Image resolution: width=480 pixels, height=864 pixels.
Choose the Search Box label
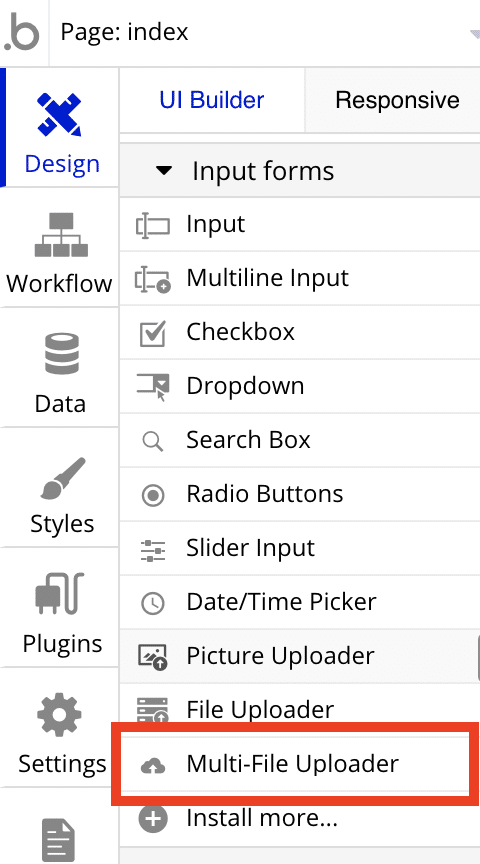pyautogui.click(x=249, y=440)
